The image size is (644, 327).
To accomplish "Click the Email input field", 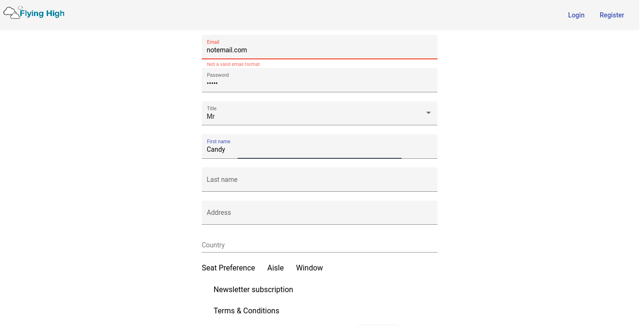I will click(x=320, y=47).
